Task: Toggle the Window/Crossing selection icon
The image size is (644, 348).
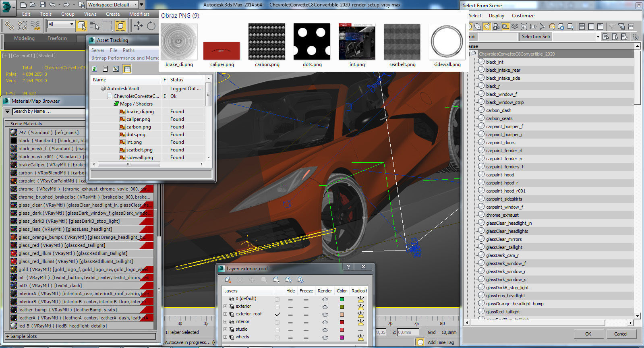Action: [x=120, y=26]
